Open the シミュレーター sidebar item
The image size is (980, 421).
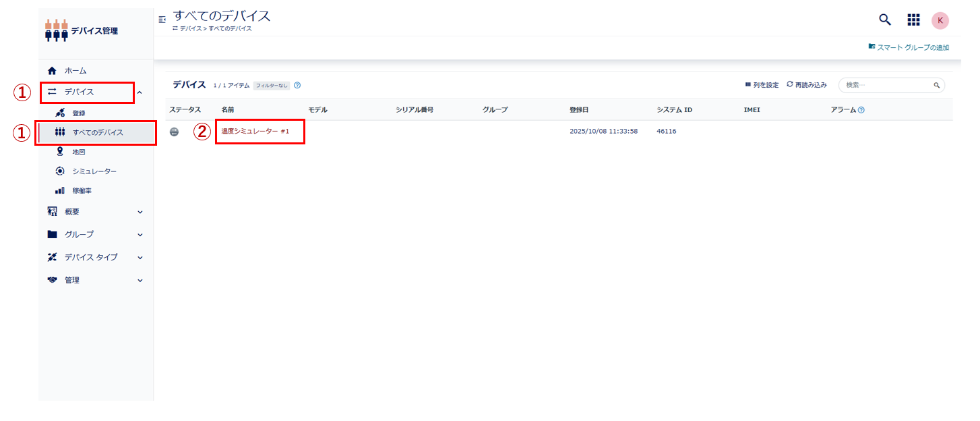click(94, 171)
